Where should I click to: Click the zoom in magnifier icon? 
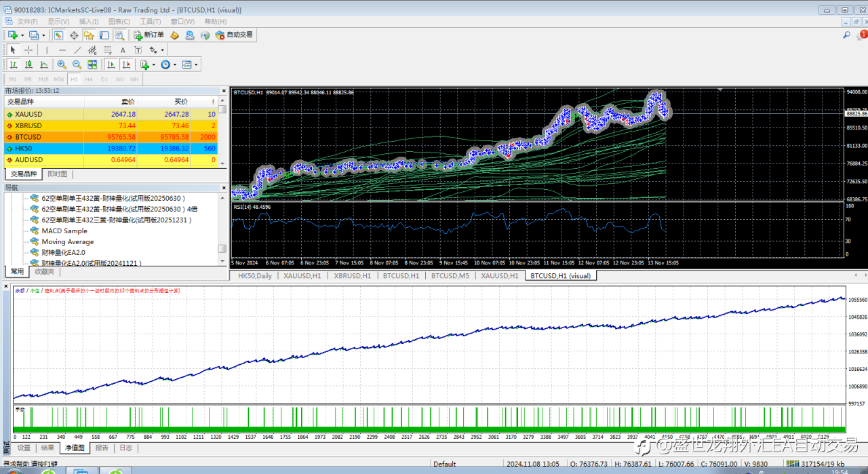tap(62, 65)
